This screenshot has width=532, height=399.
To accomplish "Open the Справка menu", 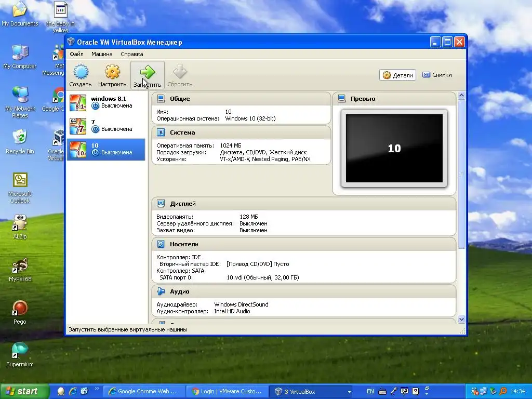I will 131,54.
